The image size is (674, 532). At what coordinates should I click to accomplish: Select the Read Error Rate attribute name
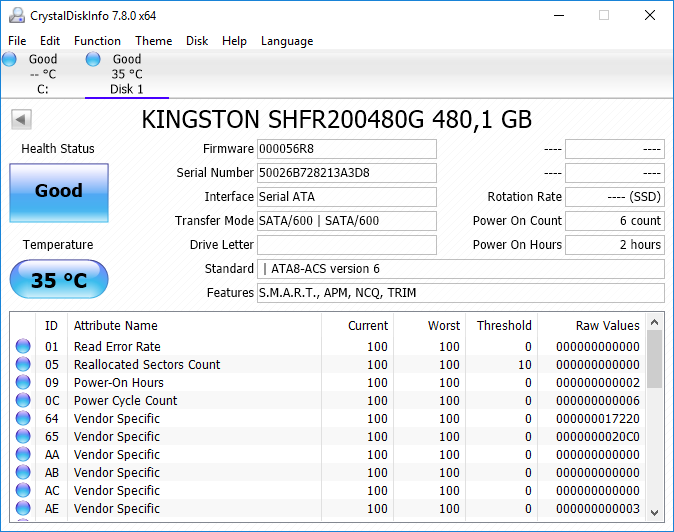(117, 346)
